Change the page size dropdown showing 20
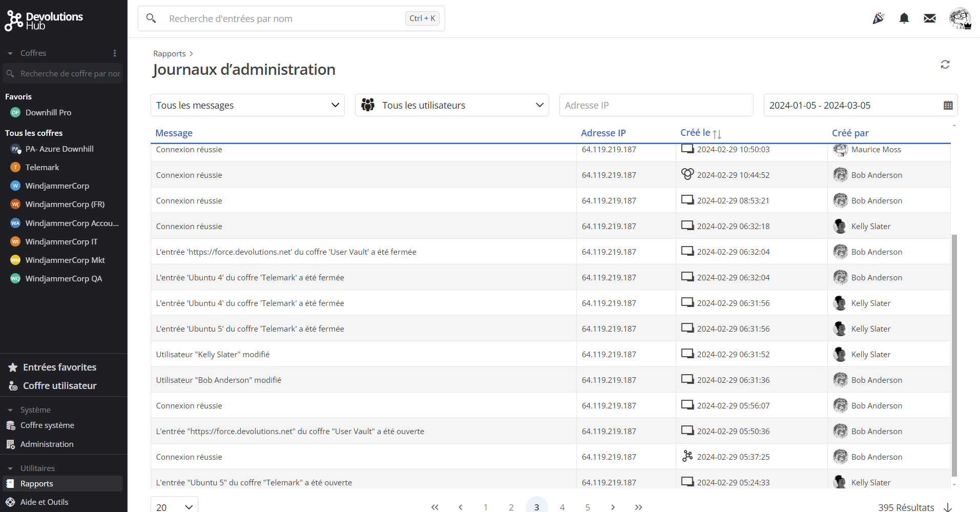 click(x=174, y=506)
